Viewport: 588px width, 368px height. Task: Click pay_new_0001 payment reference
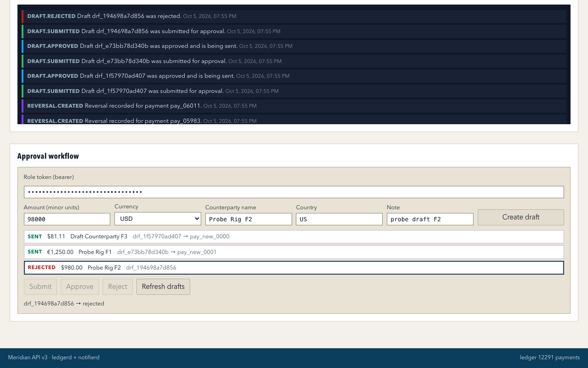197,252
